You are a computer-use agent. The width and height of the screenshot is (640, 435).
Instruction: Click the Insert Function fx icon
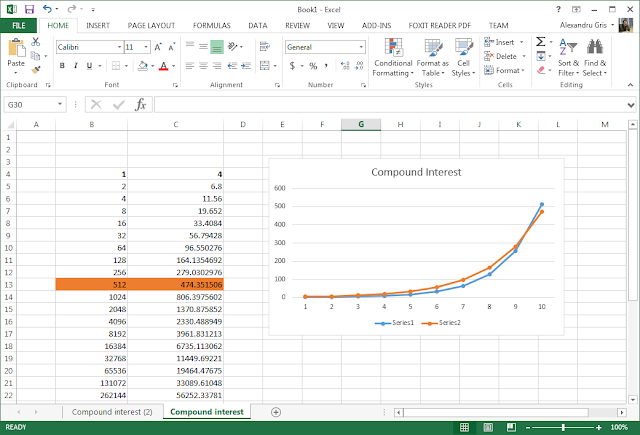point(141,104)
